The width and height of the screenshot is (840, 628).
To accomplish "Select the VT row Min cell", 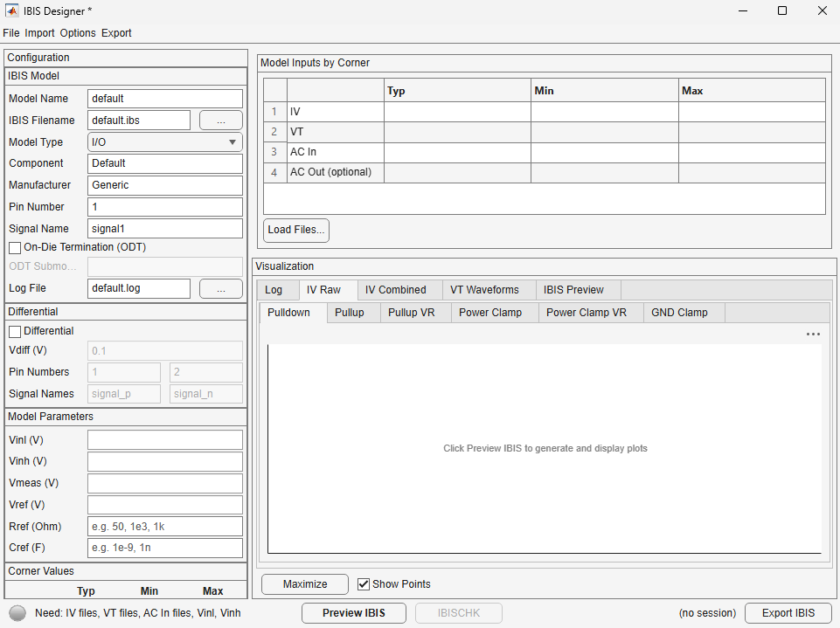I will [x=605, y=132].
